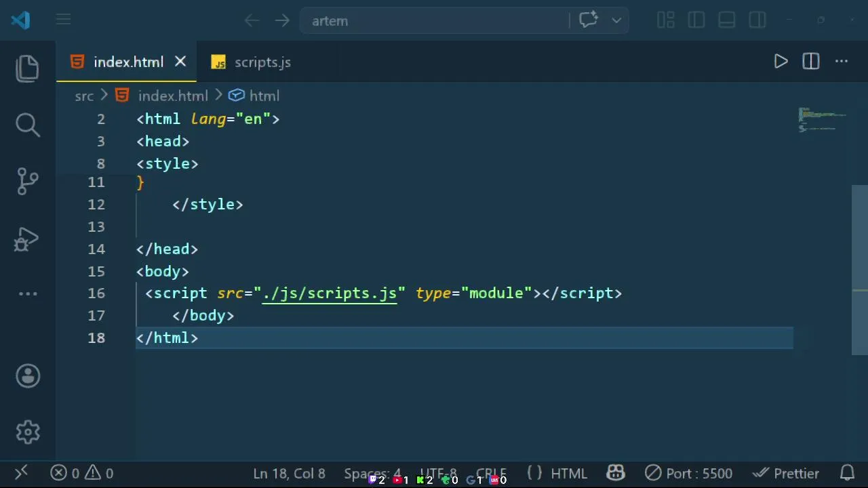Select index.html in the breadcrumb path
The width and height of the screenshot is (868, 488).
tap(173, 96)
